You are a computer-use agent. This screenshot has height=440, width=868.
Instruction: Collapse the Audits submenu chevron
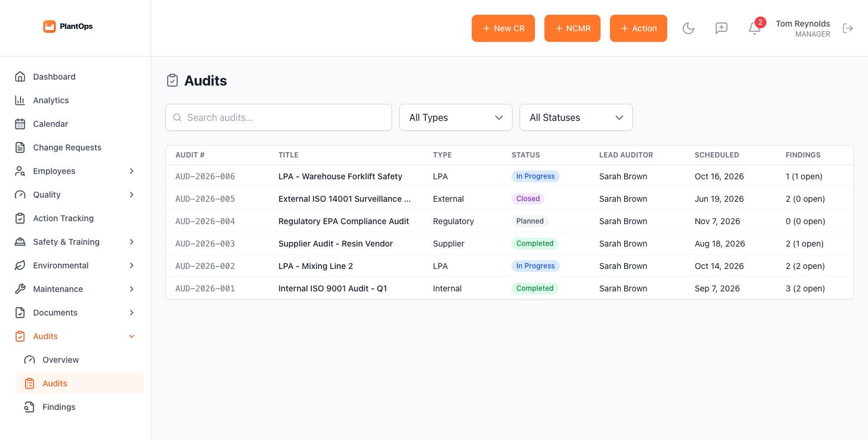tap(132, 336)
